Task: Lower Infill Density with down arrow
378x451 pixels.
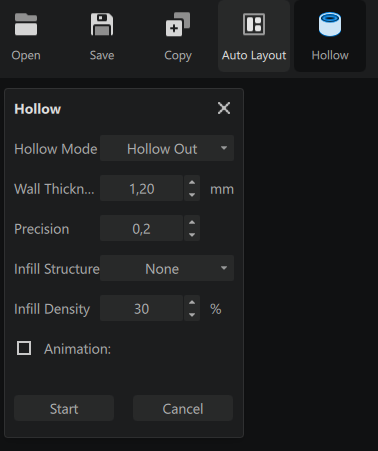Action: click(x=192, y=315)
